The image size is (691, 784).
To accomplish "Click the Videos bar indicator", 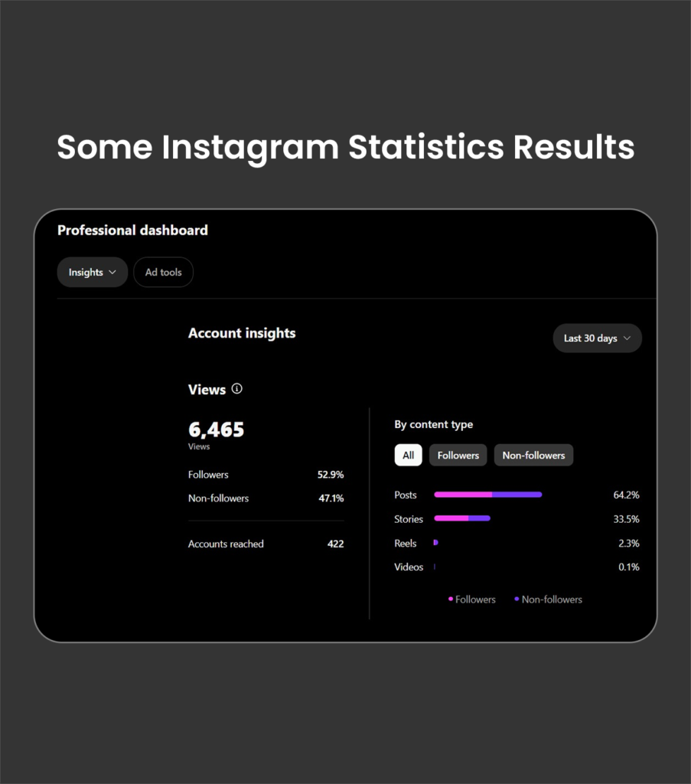I will pos(435,567).
